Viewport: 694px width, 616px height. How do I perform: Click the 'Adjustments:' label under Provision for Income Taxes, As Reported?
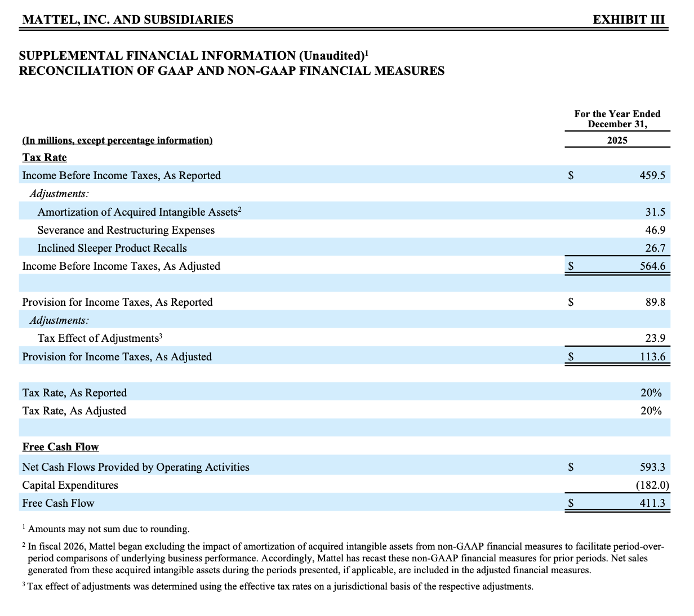(59, 320)
